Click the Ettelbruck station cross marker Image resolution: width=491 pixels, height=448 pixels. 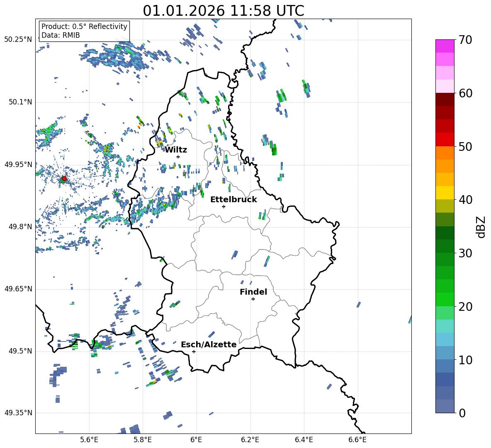[224, 206]
